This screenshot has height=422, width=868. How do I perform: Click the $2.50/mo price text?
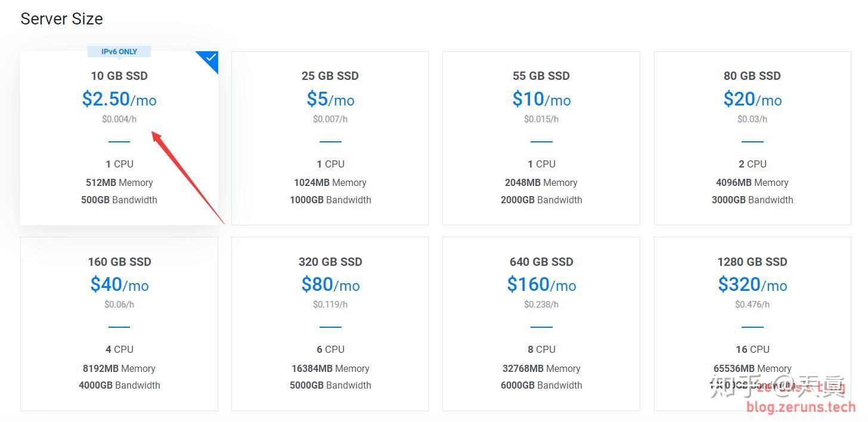tap(119, 99)
